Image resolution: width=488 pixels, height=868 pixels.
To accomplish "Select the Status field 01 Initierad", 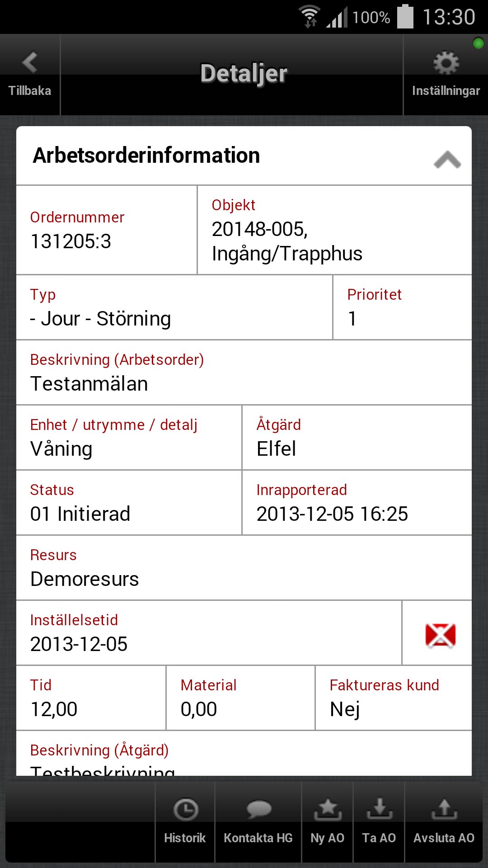I will [x=80, y=514].
